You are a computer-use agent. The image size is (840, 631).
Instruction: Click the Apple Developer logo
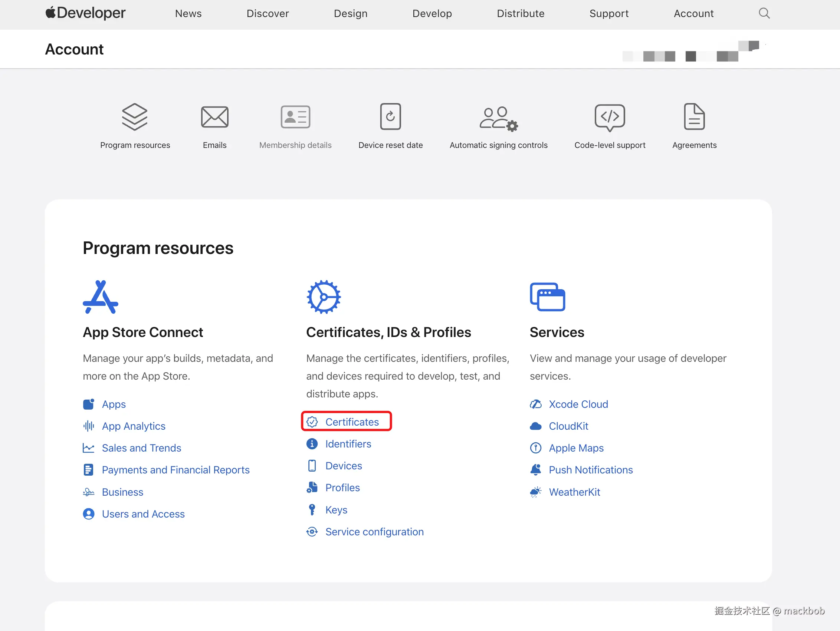pos(85,13)
